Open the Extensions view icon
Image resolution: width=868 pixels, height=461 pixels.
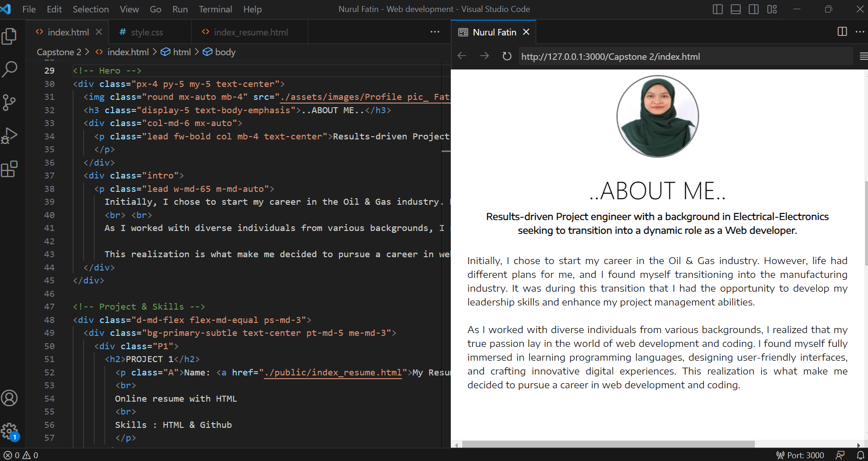pyautogui.click(x=9, y=169)
